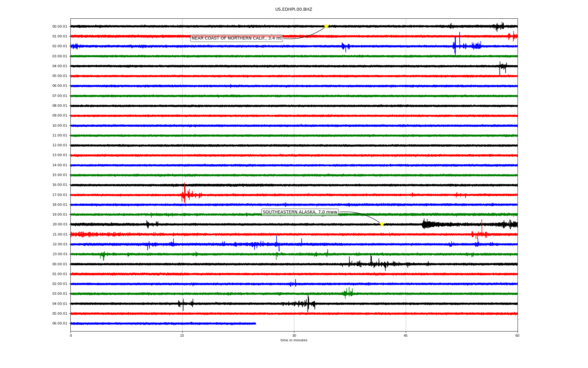Click the Southeastern Alaska 7.0 mww label
The image size is (588, 368).
(300, 212)
